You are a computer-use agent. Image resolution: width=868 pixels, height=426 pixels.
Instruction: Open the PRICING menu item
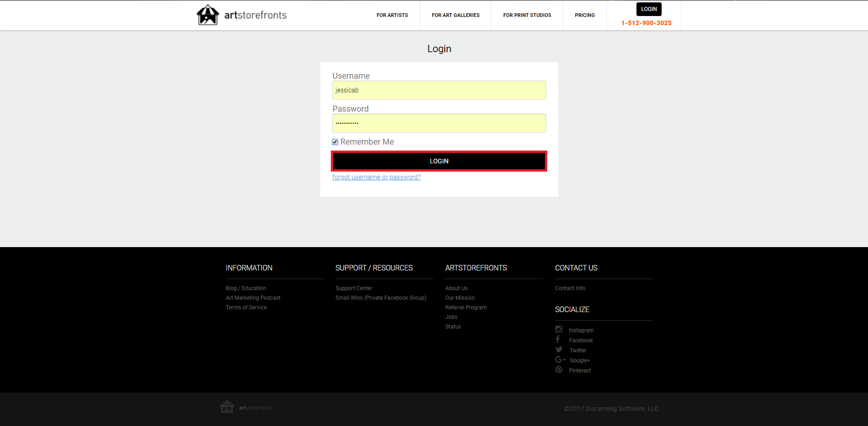pos(584,15)
